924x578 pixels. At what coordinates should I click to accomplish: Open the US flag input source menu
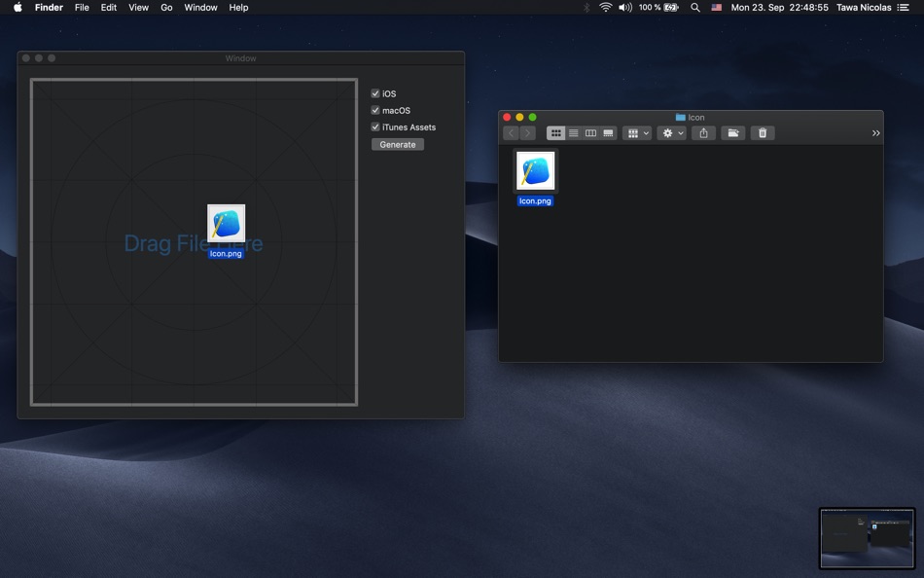717,7
